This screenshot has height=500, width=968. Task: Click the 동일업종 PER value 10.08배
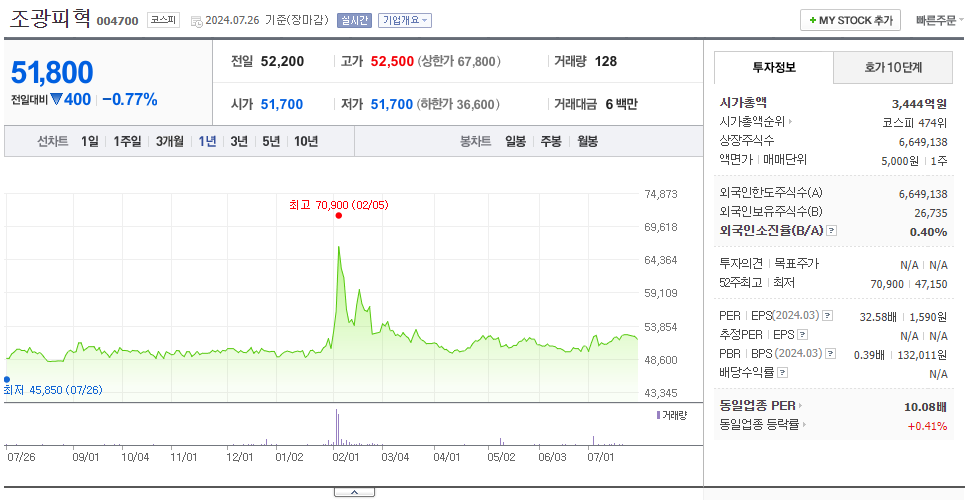point(925,407)
